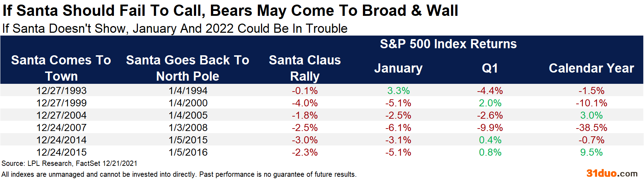Click the -1.8% Santa Claus Rally value
Viewport: 644px width, 181px height.
pyautogui.click(x=305, y=115)
